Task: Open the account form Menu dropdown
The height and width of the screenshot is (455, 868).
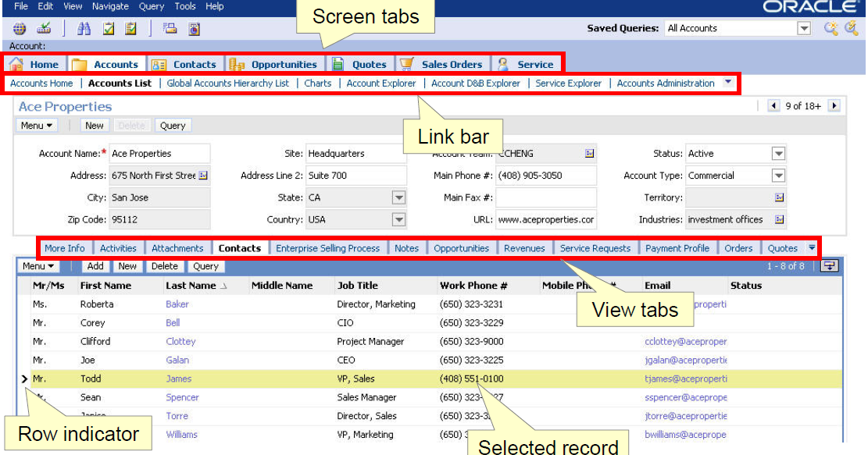Action: coord(37,126)
